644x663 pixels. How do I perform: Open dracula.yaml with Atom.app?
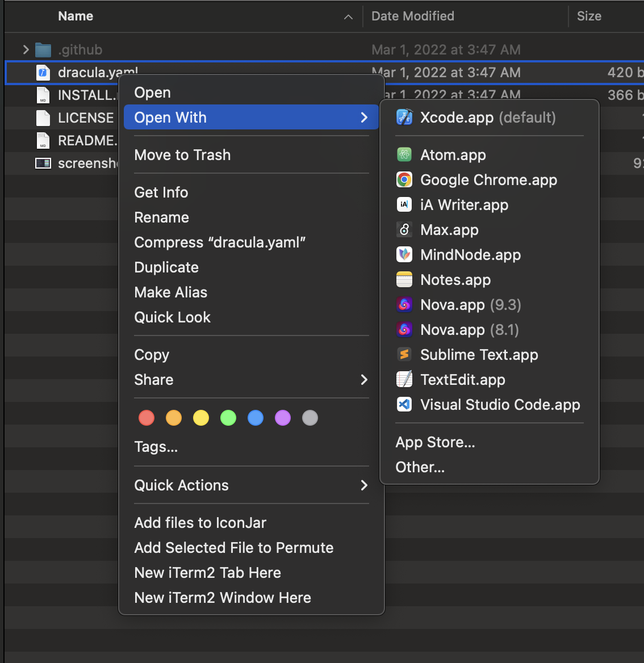(x=453, y=154)
